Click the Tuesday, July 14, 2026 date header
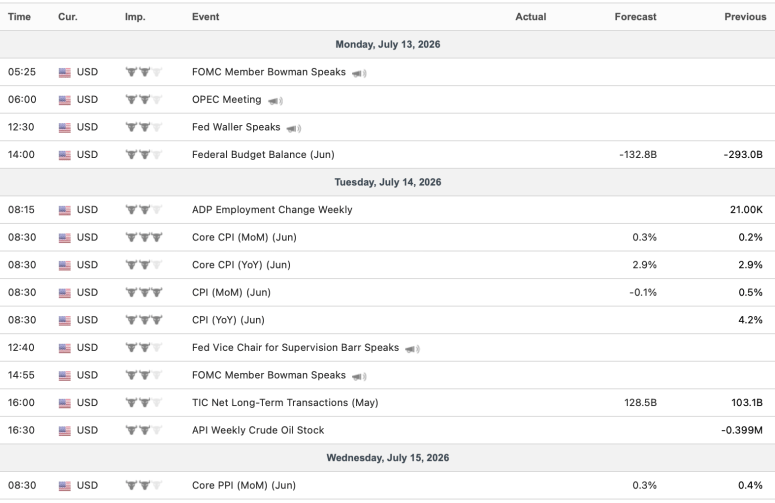This screenshot has height=503, width=775. coord(388,182)
